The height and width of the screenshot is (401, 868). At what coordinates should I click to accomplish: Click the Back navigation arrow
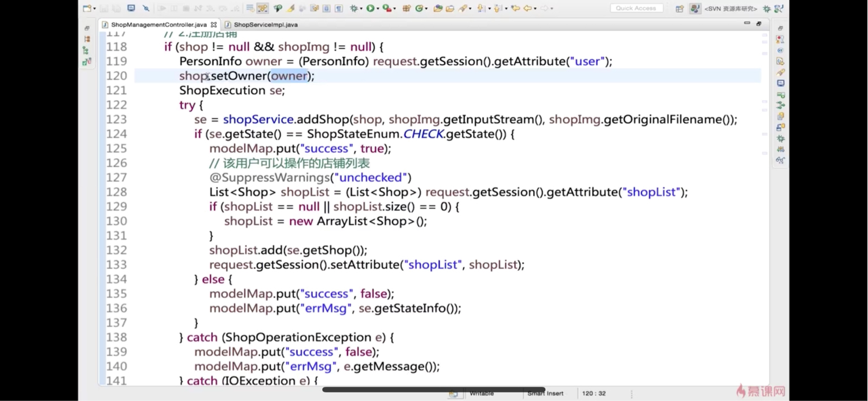(527, 8)
